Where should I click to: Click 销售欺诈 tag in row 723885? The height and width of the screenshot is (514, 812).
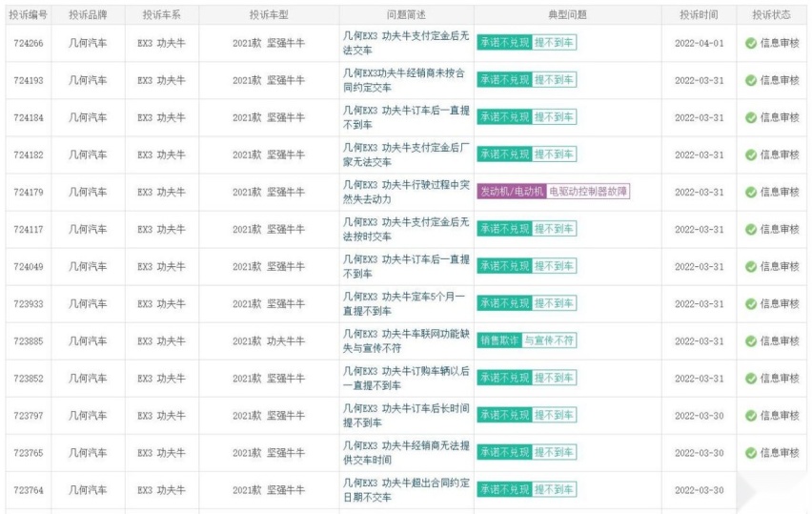[499, 340]
